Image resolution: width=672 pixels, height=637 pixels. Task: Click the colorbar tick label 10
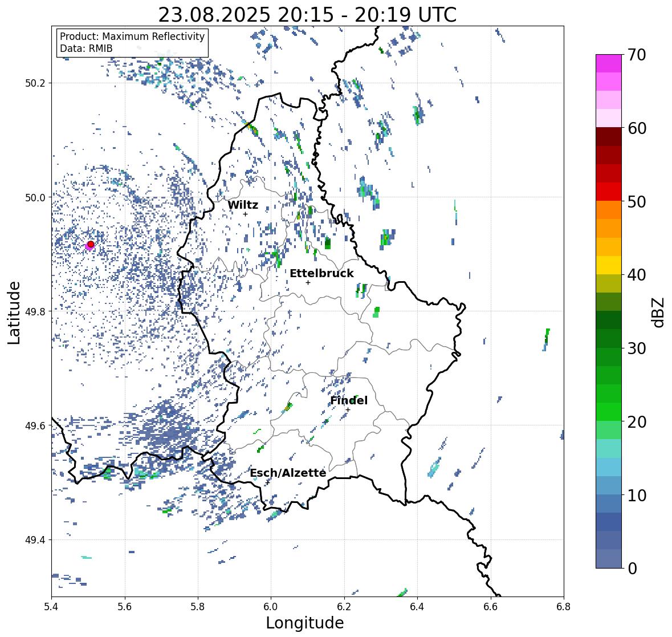click(637, 495)
